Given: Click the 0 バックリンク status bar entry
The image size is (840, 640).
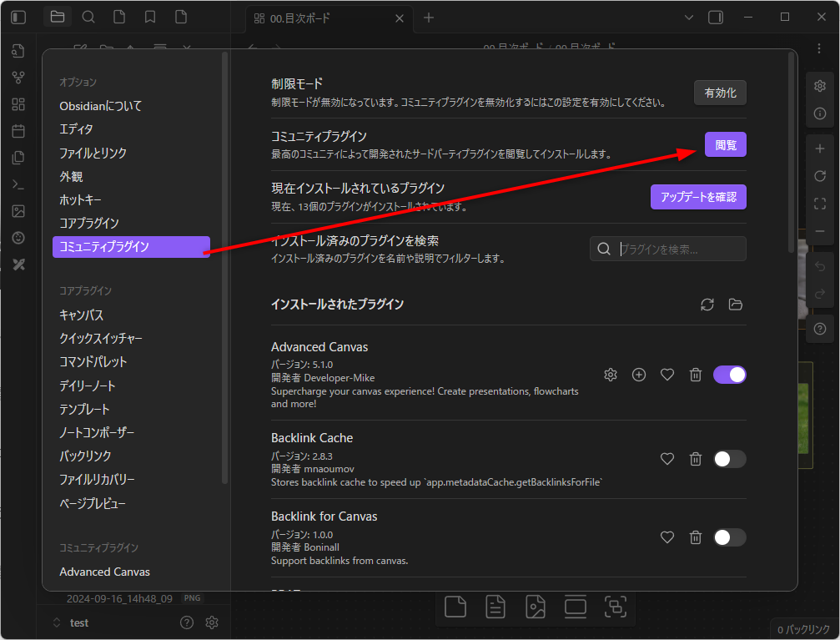Looking at the screenshot, I should pyautogui.click(x=803, y=629).
